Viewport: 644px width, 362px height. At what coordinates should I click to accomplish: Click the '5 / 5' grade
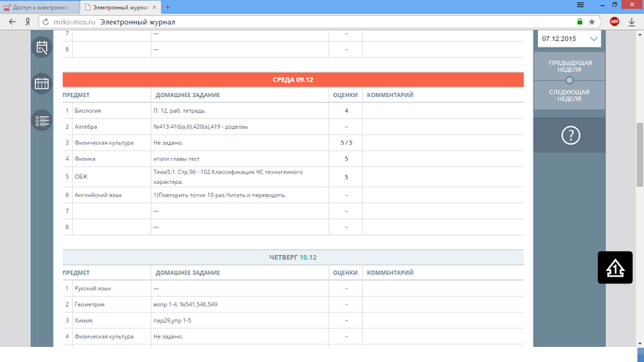point(346,143)
